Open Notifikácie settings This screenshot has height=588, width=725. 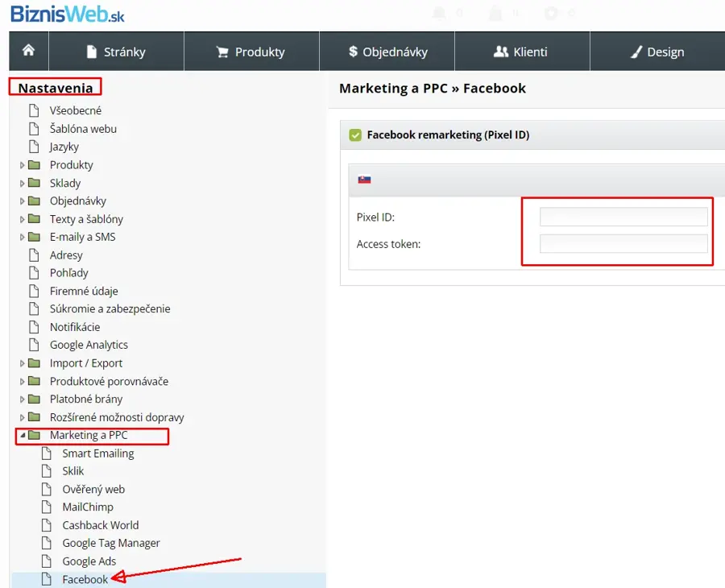(75, 327)
